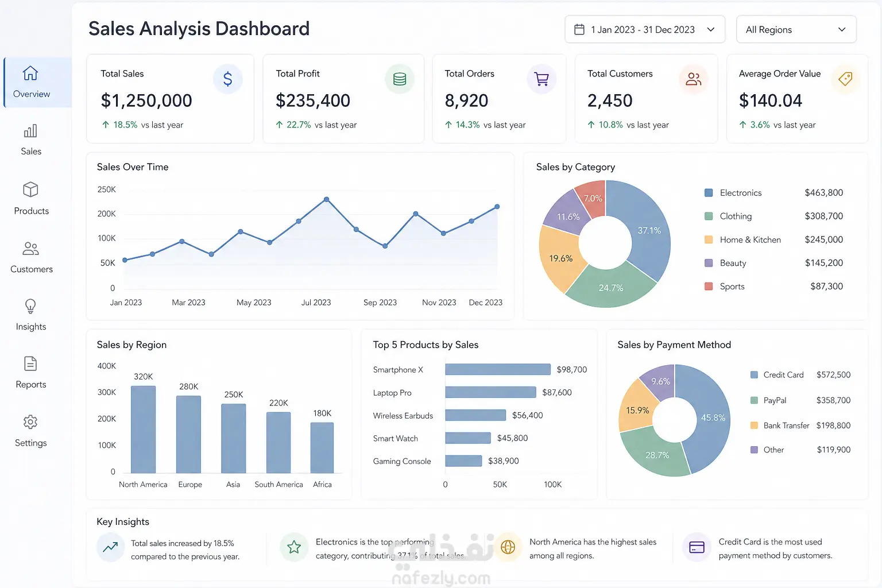Click the '$463,800' Electronics amount

pos(824,193)
